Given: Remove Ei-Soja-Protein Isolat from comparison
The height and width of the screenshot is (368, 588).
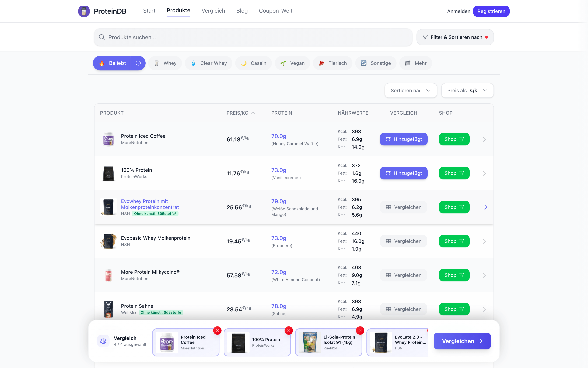Looking at the screenshot, I should [x=360, y=330].
